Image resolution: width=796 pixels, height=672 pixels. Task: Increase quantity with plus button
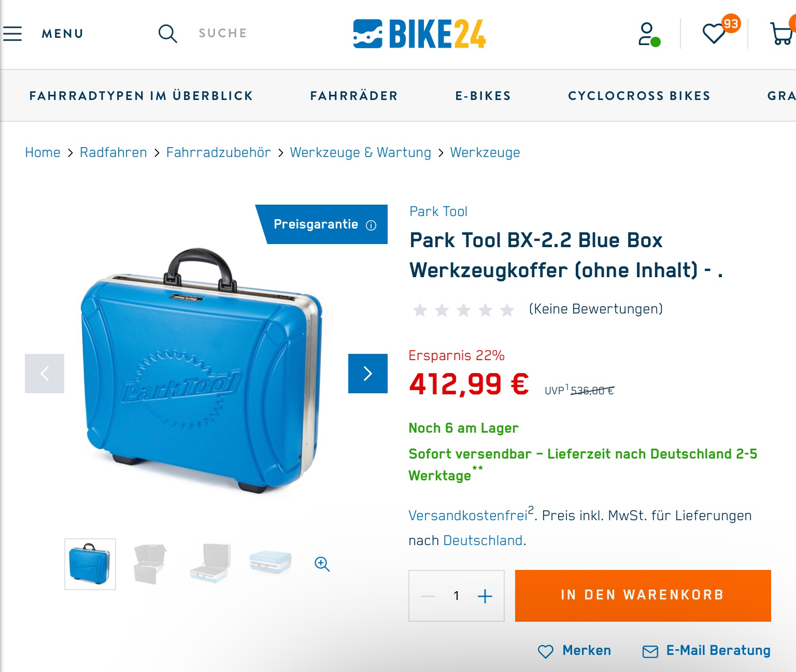(x=485, y=596)
